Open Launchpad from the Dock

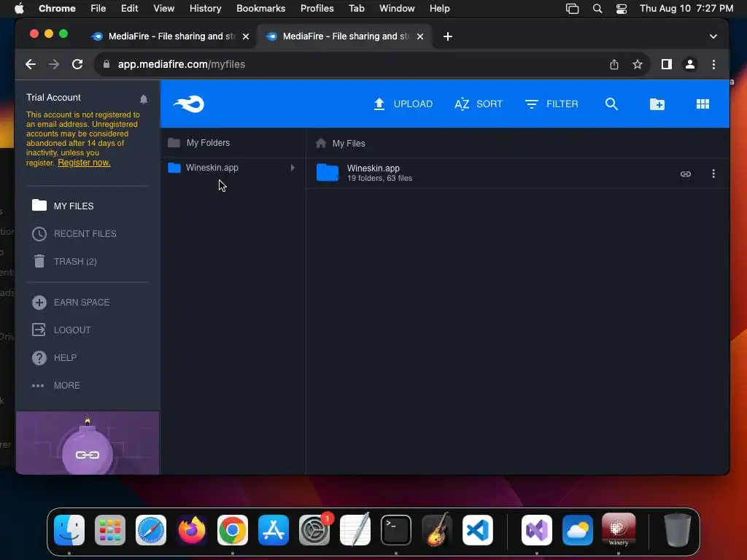coord(110,529)
